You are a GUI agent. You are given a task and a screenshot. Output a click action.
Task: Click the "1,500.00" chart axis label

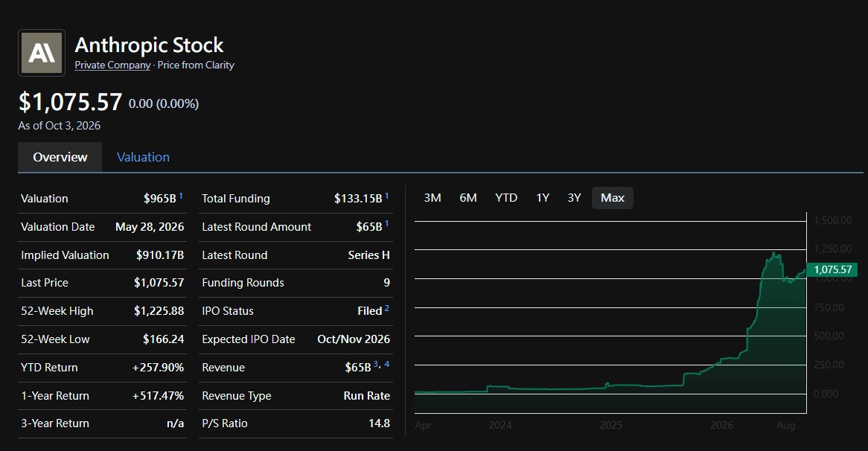coord(832,220)
